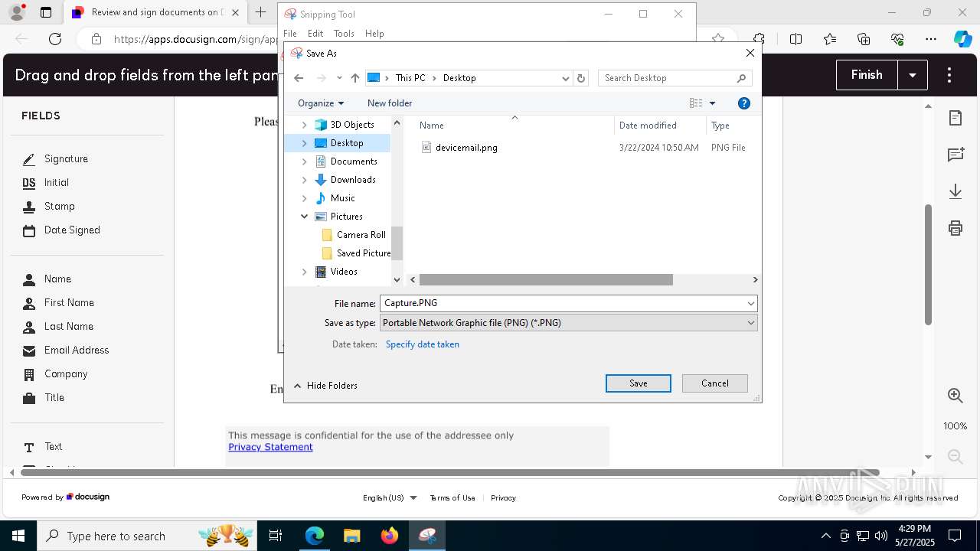Open DocuSign more options menu
The width and height of the screenshot is (980, 551).
click(949, 75)
